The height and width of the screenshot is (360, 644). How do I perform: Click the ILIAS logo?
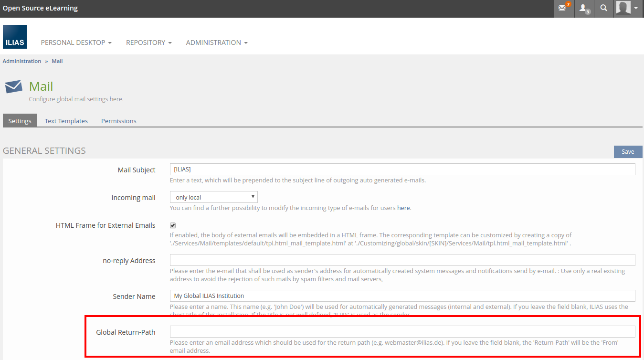tap(15, 37)
